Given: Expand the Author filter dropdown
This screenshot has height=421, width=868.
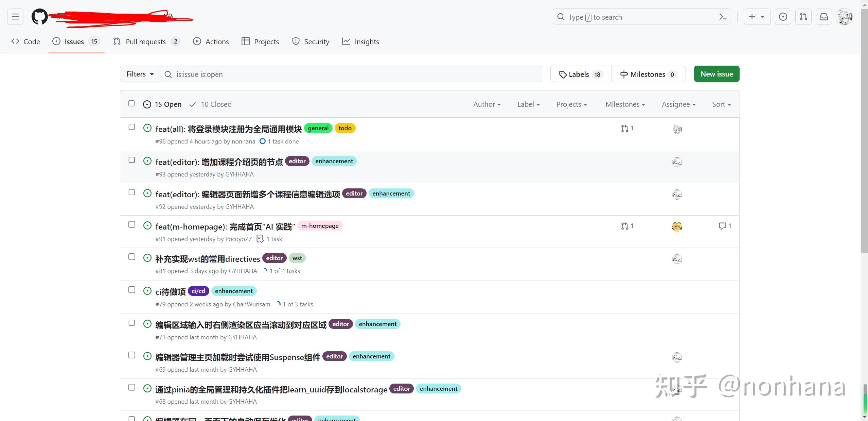Looking at the screenshot, I should tap(486, 104).
